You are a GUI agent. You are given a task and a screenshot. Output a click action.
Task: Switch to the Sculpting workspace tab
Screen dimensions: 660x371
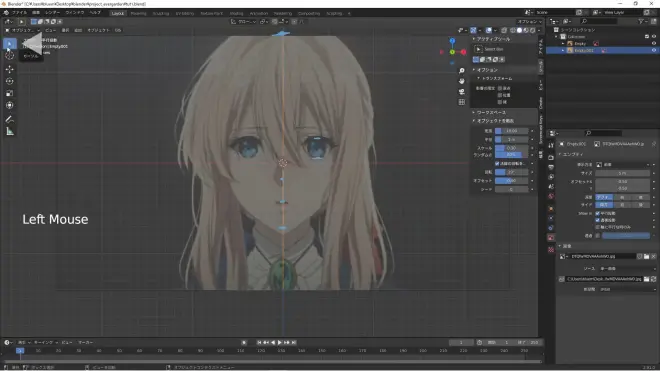point(161,13)
